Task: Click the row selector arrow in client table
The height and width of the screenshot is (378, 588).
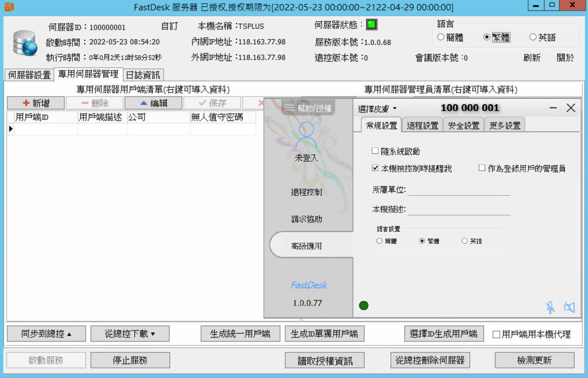Action: 11,129
